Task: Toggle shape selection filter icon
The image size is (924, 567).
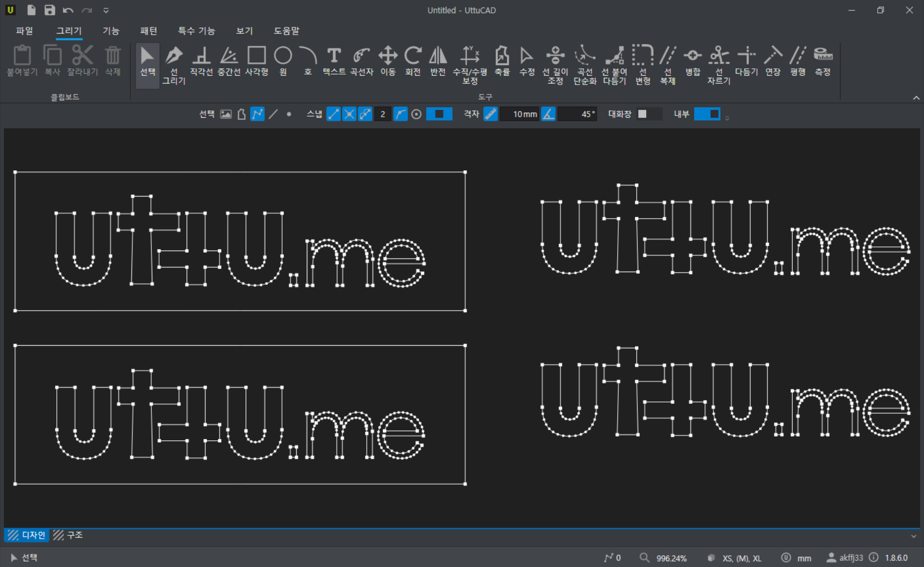Action: (x=242, y=114)
